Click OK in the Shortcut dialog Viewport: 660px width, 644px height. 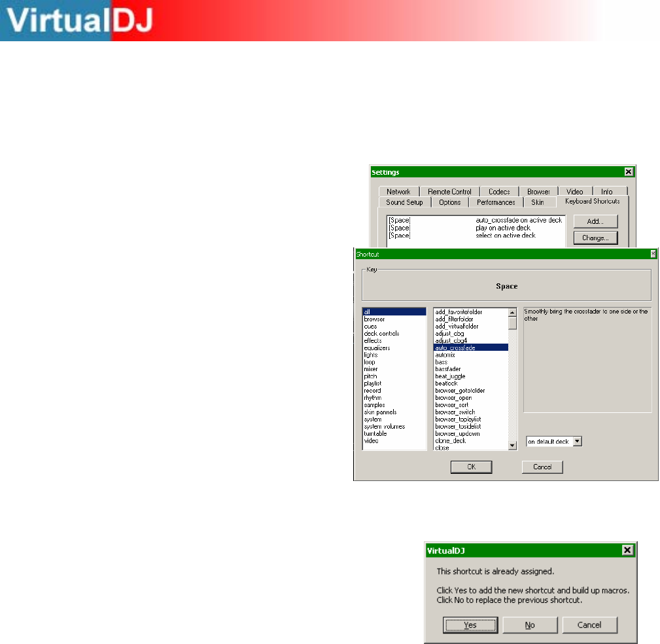[471, 467]
